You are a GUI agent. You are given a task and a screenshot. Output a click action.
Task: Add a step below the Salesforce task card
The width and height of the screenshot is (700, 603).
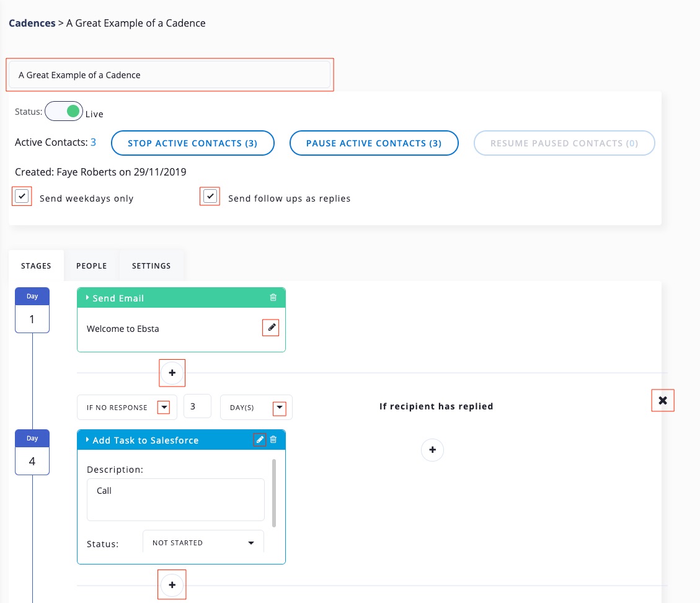pos(172,585)
